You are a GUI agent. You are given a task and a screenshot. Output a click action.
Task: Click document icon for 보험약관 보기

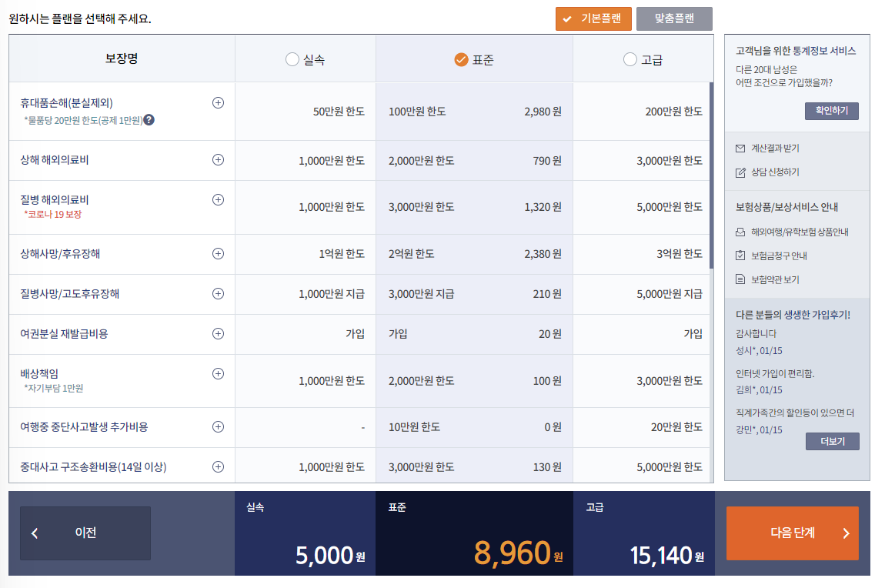[740, 279]
